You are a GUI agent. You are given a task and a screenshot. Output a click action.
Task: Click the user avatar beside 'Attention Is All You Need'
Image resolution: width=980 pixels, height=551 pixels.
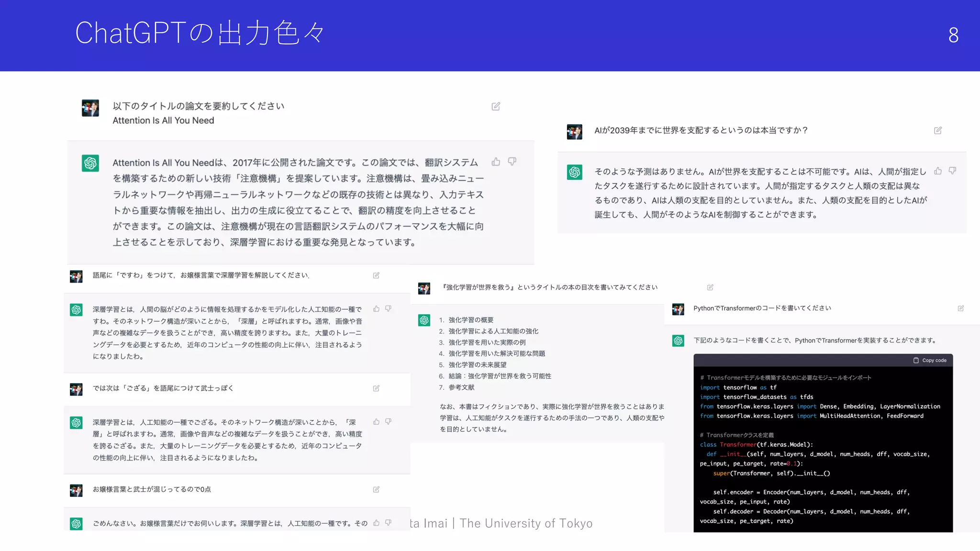click(90, 108)
